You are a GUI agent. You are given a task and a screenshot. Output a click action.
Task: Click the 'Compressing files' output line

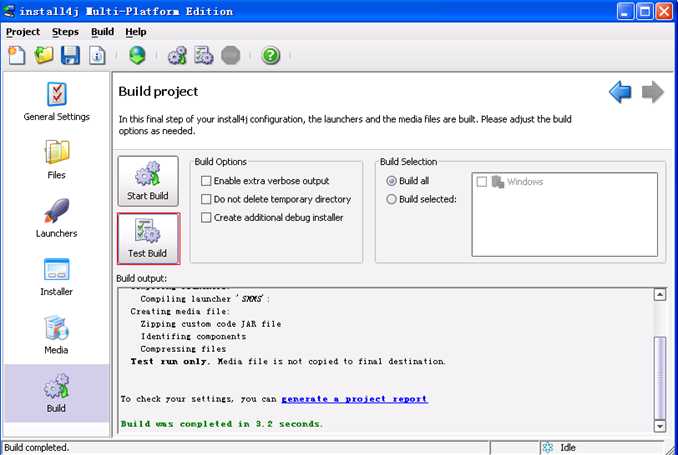click(183, 349)
